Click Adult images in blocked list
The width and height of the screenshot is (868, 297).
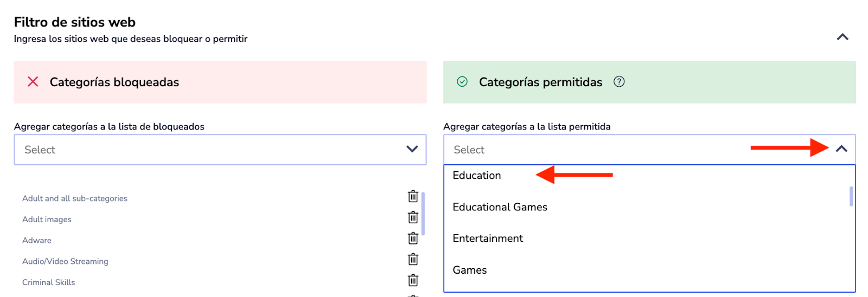47,219
